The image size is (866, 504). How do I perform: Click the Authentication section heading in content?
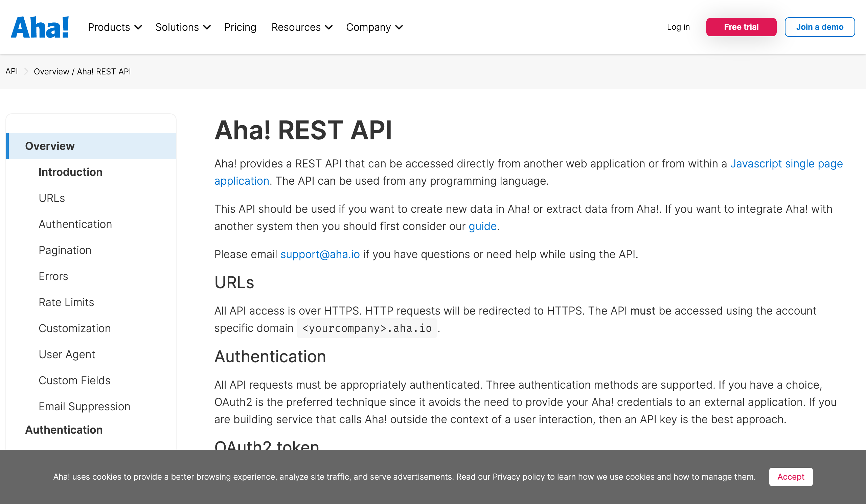[270, 356]
